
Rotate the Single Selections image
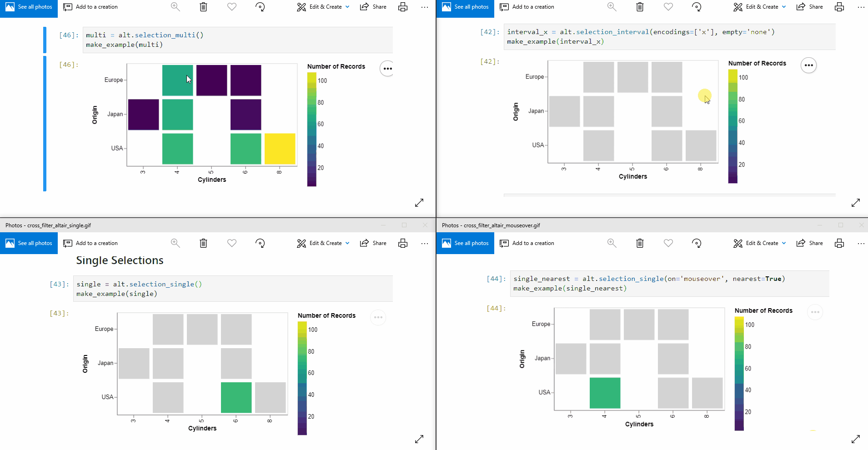[x=260, y=243]
